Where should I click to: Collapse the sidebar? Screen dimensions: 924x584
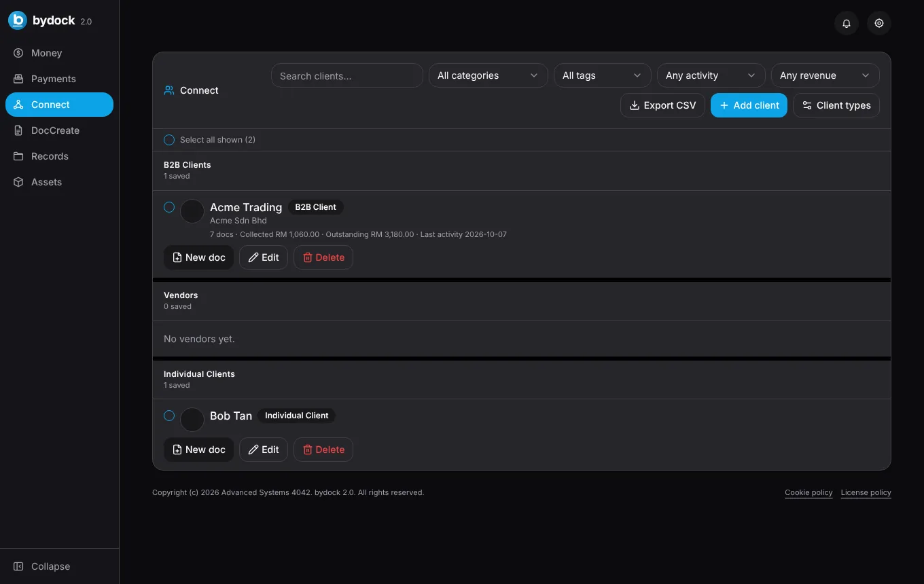coord(59,566)
